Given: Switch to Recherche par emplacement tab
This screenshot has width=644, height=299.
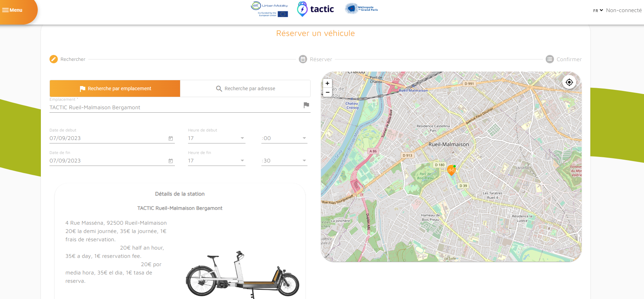Looking at the screenshot, I should [x=115, y=88].
